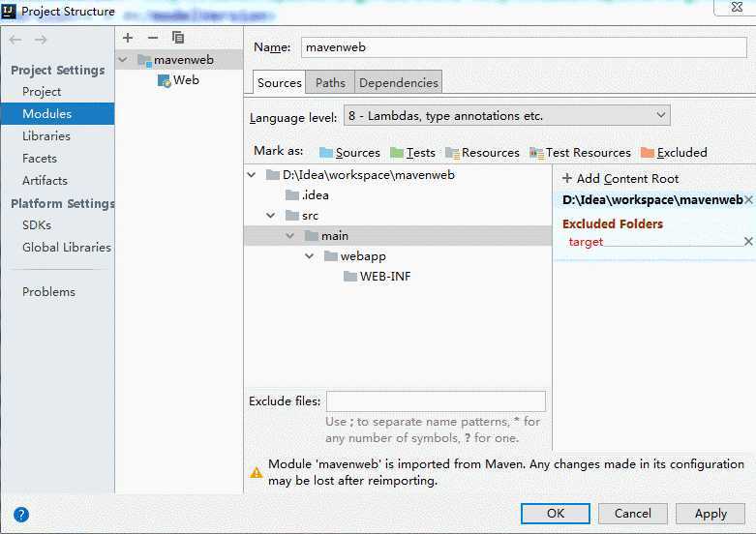Mark folder as Tests

click(x=412, y=153)
